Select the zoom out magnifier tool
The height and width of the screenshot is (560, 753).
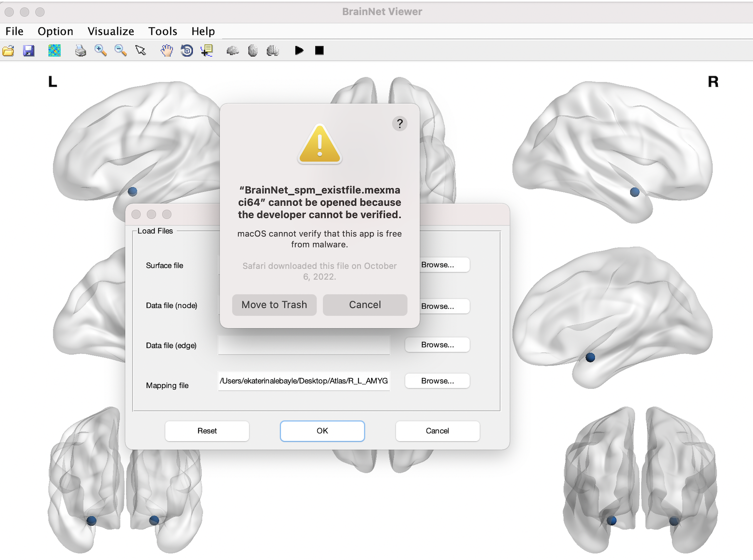tap(120, 51)
